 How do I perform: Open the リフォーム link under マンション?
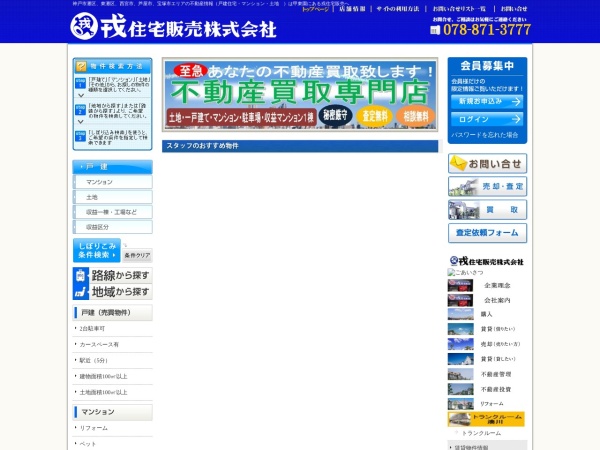pyautogui.click(x=93, y=428)
